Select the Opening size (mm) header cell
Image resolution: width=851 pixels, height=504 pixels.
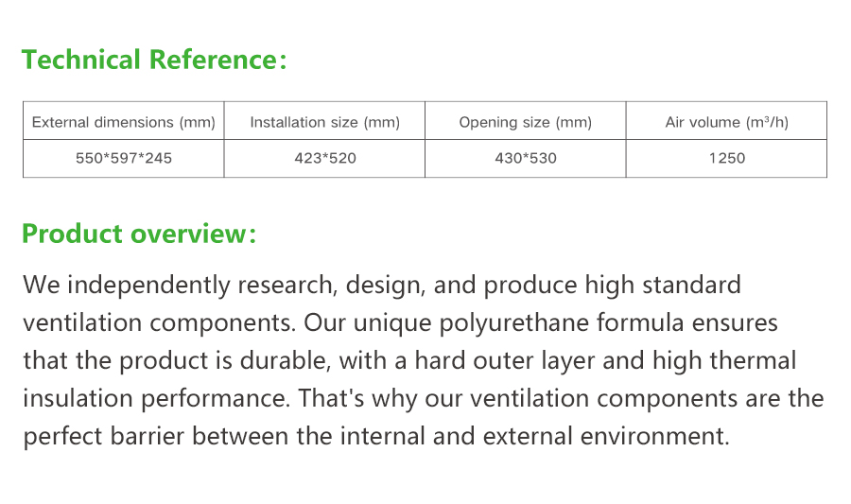click(x=526, y=120)
